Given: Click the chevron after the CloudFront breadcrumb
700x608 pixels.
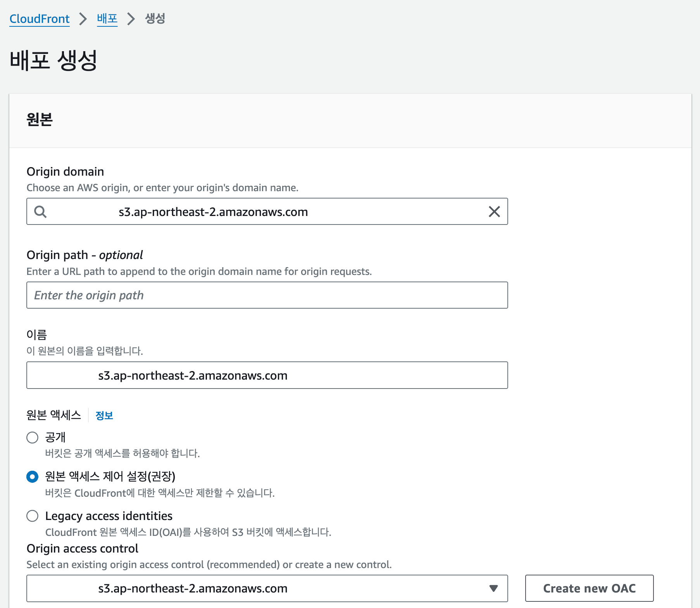Looking at the screenshot, I should 83,19.
